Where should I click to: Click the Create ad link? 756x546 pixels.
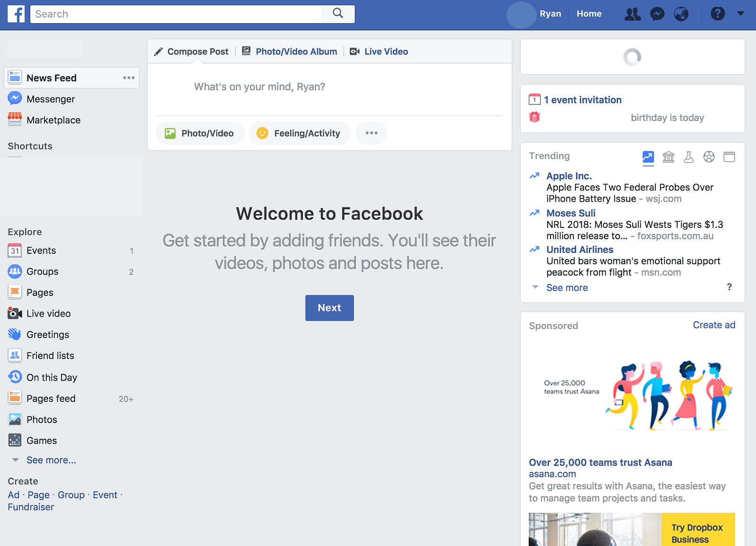tap(714, 325)
